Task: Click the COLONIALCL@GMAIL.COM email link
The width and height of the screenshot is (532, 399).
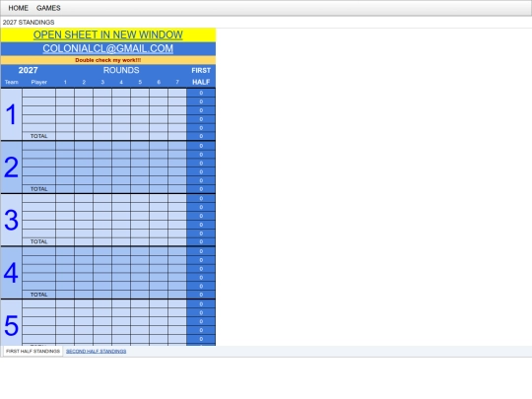Action: pos(108,48)
